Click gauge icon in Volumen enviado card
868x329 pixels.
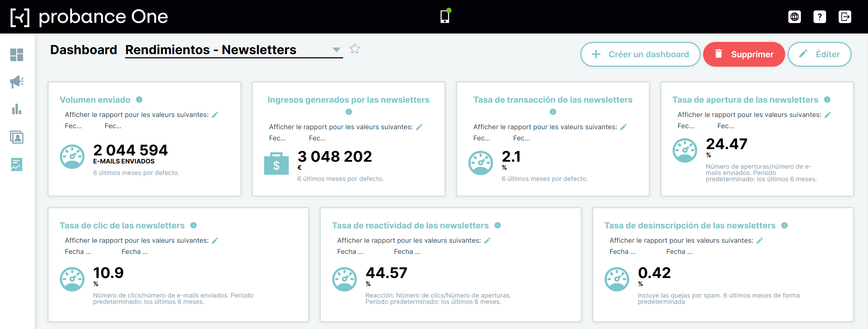(72, 156)
